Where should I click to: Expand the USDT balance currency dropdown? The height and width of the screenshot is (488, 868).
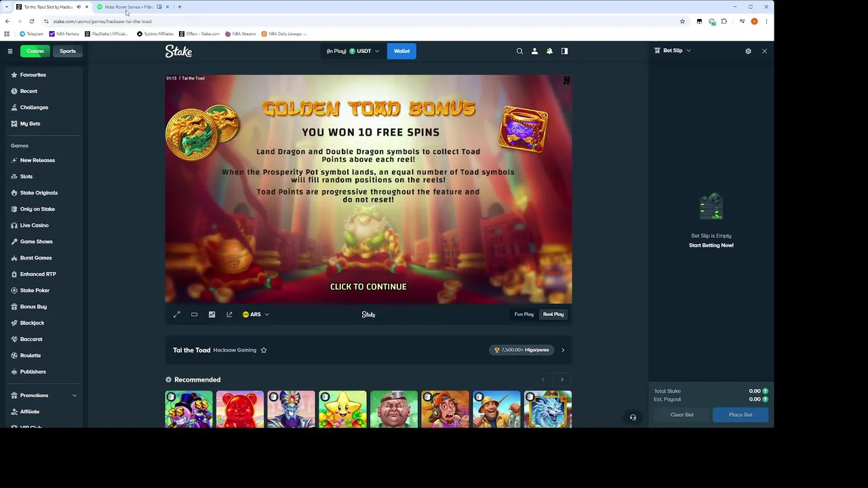pos(353,51)
